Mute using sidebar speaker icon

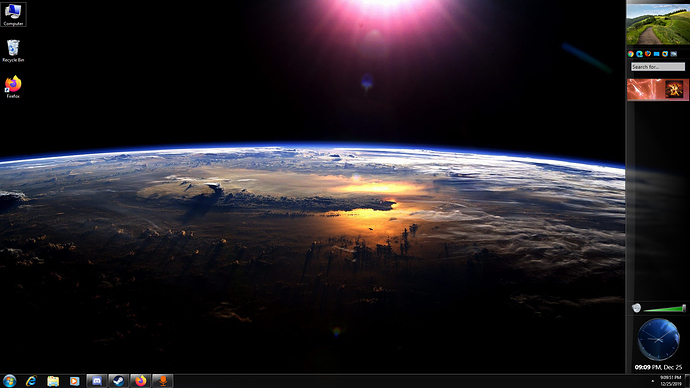click(636, 308)
